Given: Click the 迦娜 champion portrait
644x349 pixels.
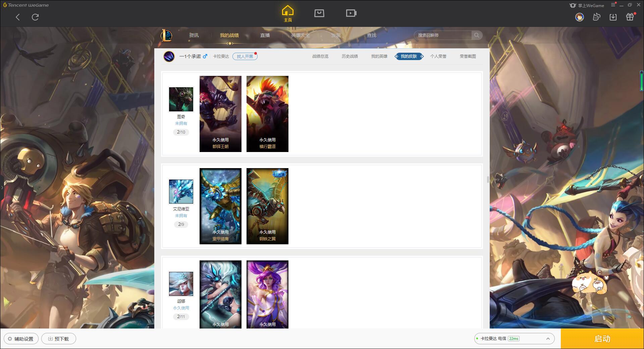Looking at the screenshot, I should [181, 284].
